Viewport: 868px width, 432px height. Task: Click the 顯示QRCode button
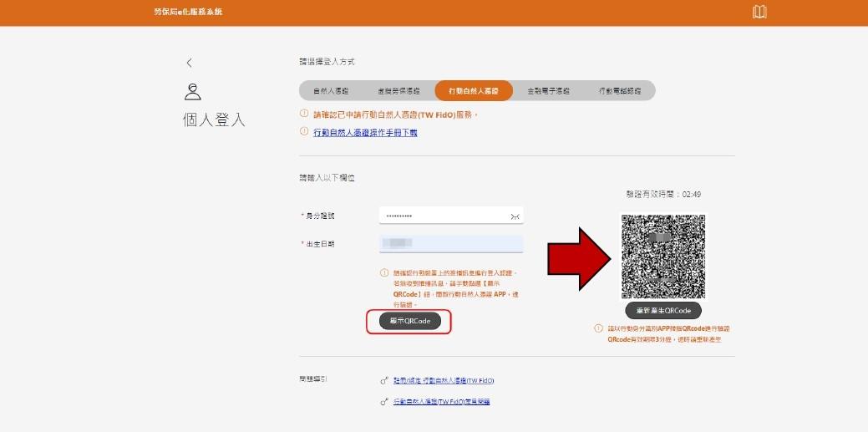coord(410,321)
